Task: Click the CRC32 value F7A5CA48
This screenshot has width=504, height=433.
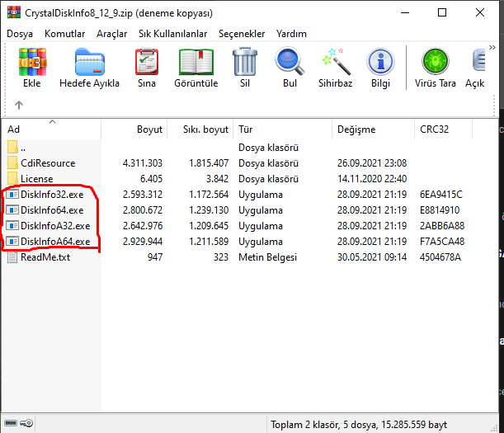Action: [442, 242]
